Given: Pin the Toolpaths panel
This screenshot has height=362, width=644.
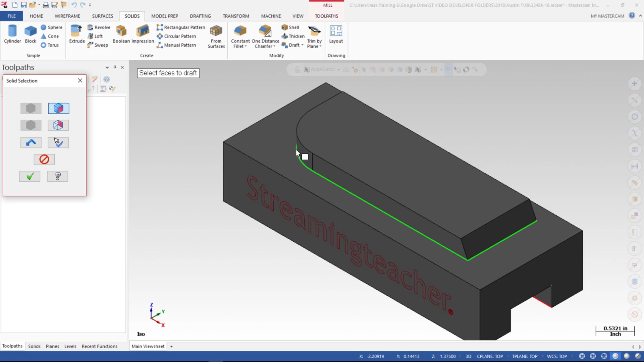Looking at the screenshot, I should (115, 67).
